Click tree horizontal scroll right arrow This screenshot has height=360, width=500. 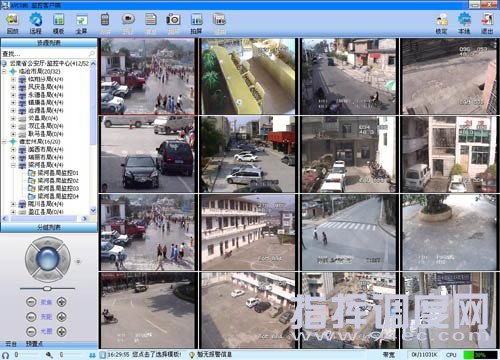coord(84,219)
